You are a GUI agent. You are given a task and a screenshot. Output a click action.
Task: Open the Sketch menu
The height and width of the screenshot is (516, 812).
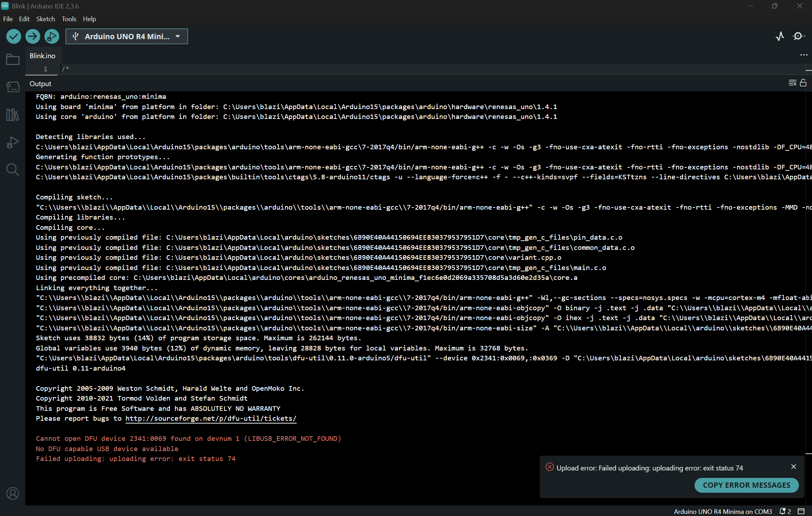[46, 19]
